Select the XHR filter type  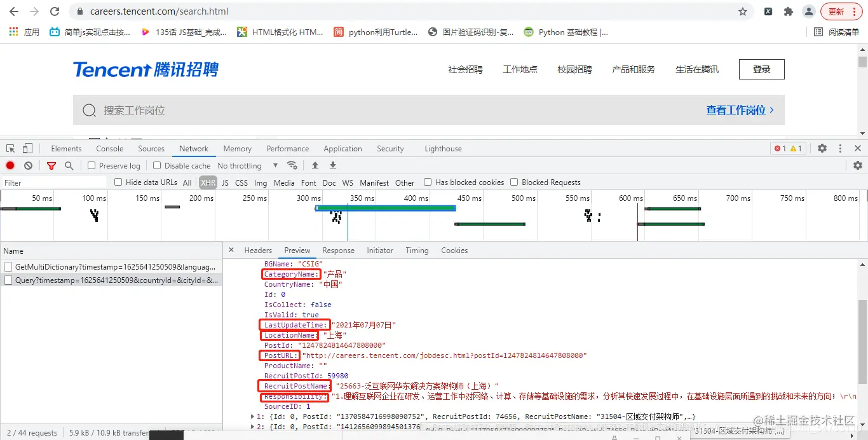[208, 182]
